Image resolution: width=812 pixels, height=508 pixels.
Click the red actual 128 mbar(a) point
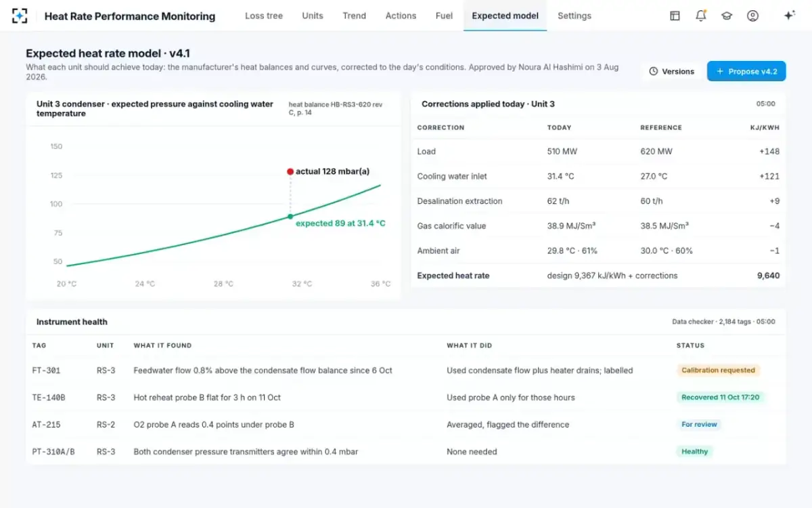290,172
